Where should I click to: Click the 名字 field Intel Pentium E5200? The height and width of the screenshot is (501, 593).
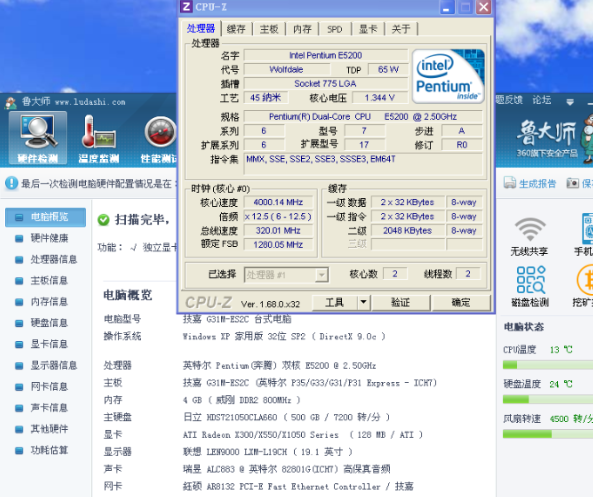[x=326, y=56]
